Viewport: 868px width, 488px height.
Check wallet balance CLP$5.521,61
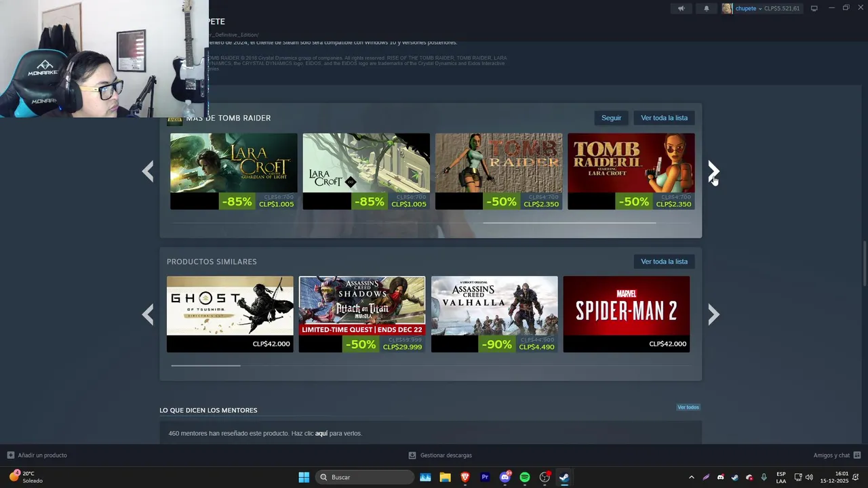point(782,9)
